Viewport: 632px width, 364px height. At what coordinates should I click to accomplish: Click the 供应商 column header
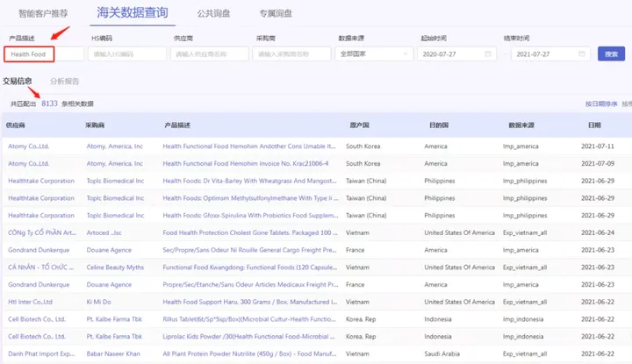tap(15, 125)
